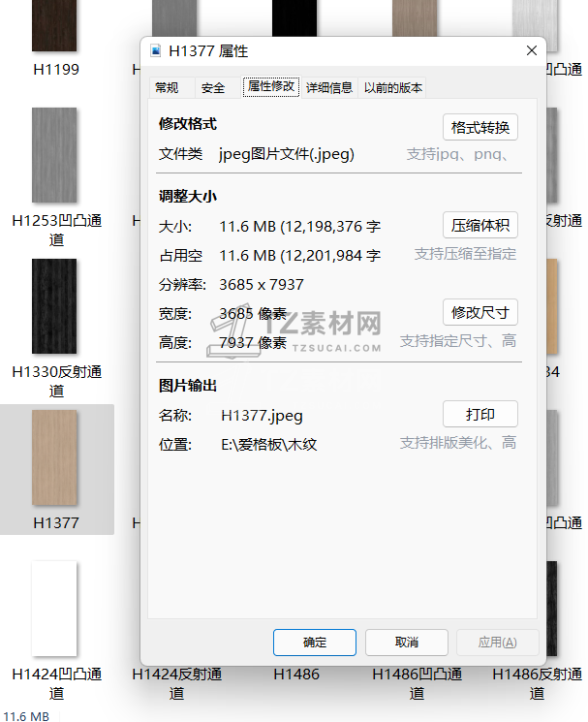Switch to the 以前的版本 tab
Viewport: 588px width, 722px height.
click(392, 87)
